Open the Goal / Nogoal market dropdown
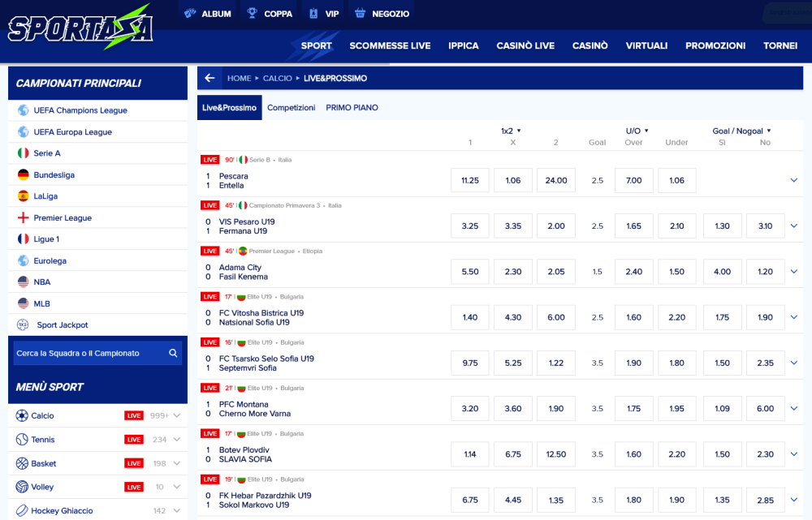 pyautogui.click(x=741, y=131)
